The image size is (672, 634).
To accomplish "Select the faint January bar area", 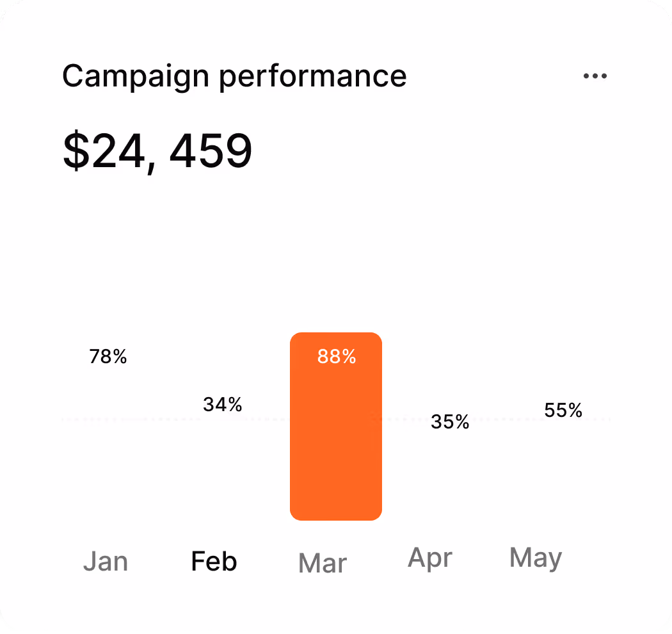I will tap(108, 427).
